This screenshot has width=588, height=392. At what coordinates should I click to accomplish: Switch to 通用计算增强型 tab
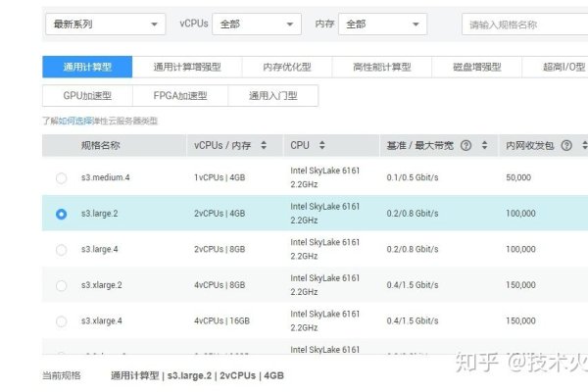187,67
